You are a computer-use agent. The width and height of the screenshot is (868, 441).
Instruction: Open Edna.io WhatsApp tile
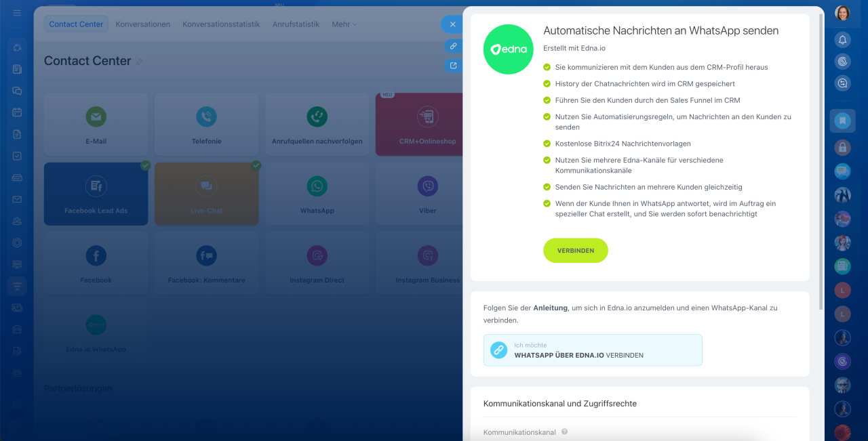pos(96,333)
